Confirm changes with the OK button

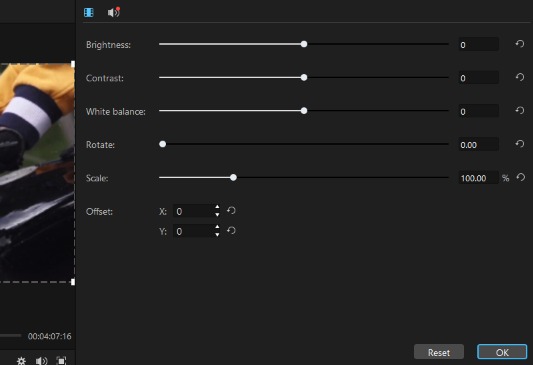(502, 352)
